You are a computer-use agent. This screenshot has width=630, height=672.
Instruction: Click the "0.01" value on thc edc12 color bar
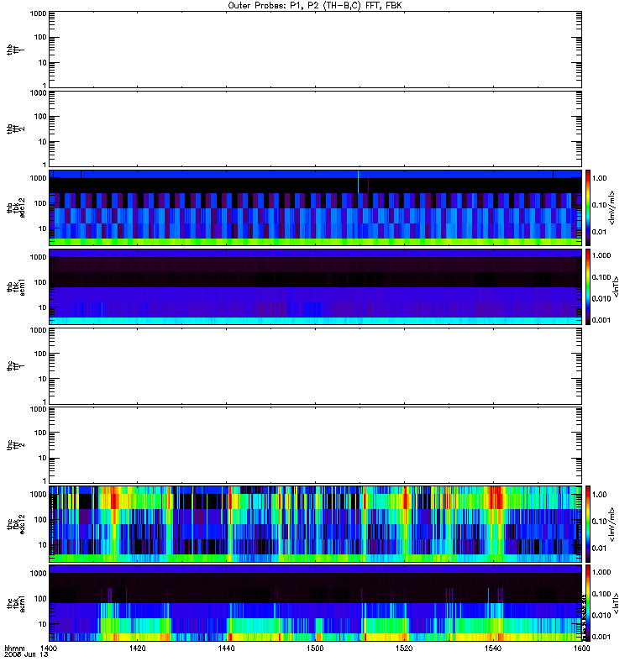(x=600, y=549)
